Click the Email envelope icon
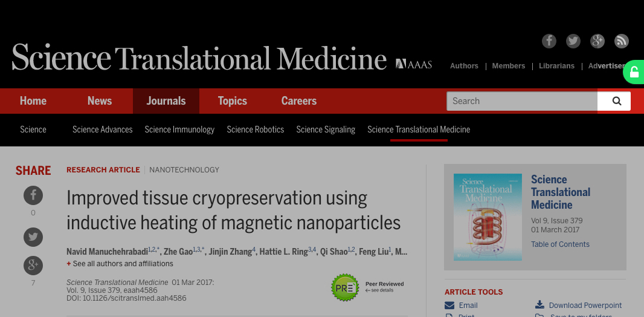The height and width of the screenshot is (317, 644). [x=449, y=306]
